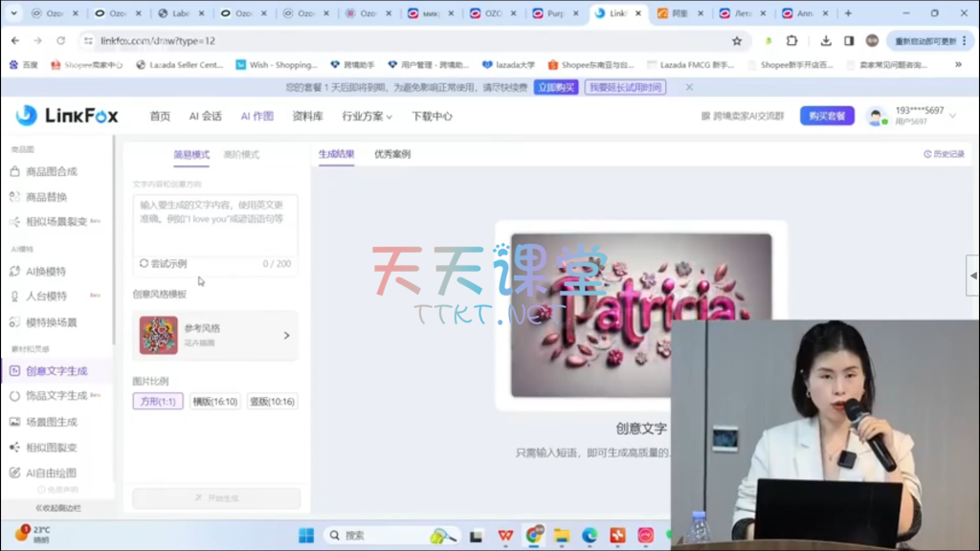Image resolution: width=980 pixels, height=551 pixels.
Task: Click 立即购买 in the notice banner
Action: tap(557, 87)
